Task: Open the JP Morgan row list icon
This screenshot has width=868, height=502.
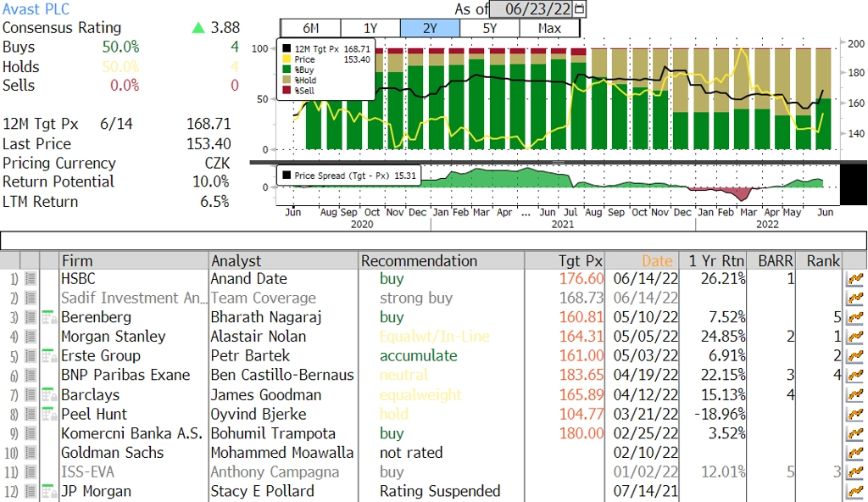Action: click(x=31, y=492)
